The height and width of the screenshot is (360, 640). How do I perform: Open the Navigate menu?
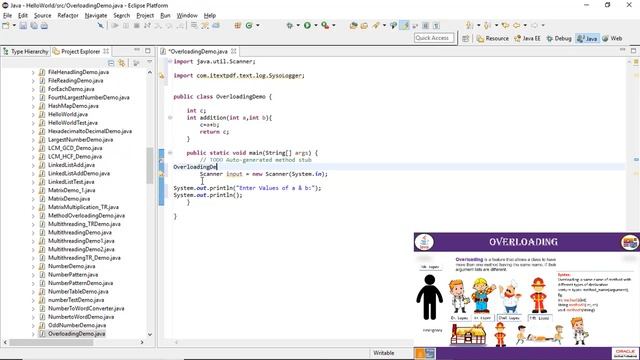[x=96, y=16]
